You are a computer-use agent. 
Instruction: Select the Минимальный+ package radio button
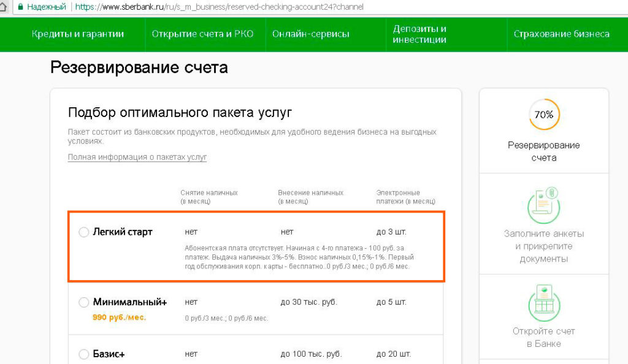(x=84, y=302)
